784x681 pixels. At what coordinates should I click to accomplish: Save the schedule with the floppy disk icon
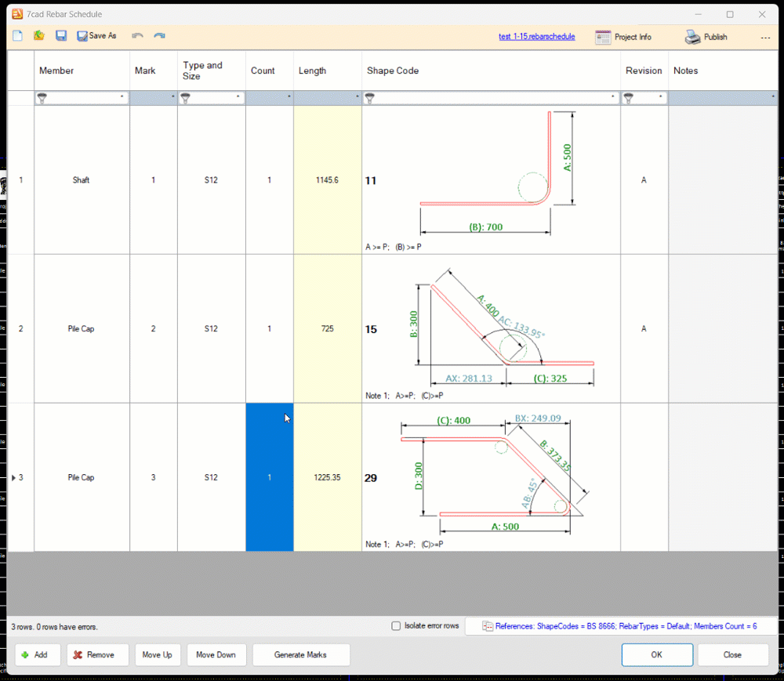pos(61,36)
